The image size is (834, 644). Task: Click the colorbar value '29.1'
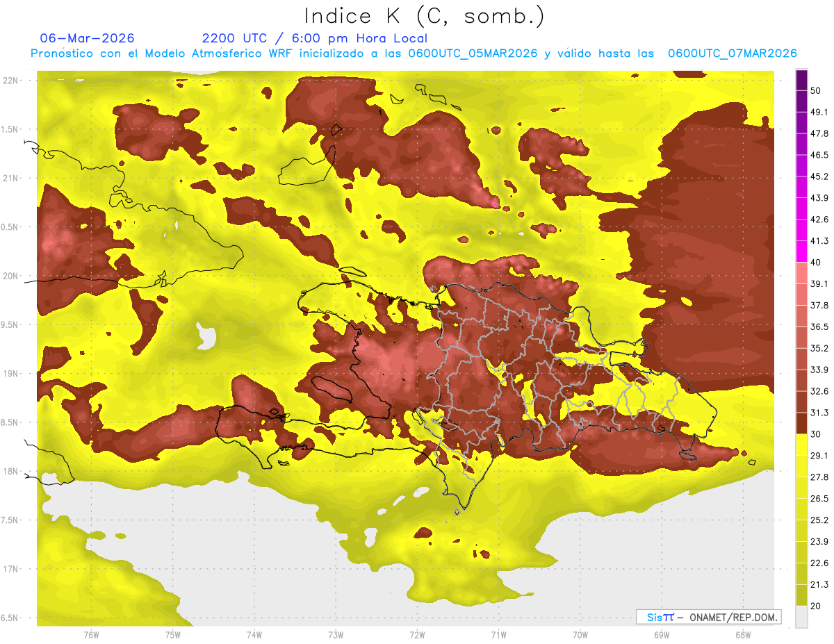[x=819, y=456]
